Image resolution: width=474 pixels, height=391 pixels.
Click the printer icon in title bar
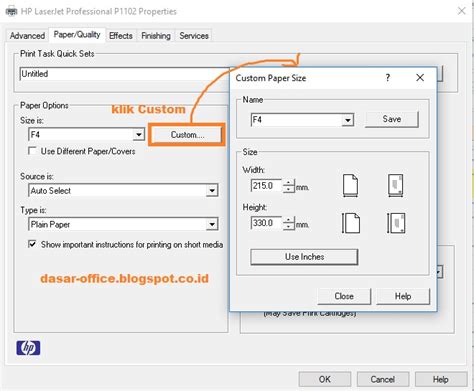click(x=11, y=11)
